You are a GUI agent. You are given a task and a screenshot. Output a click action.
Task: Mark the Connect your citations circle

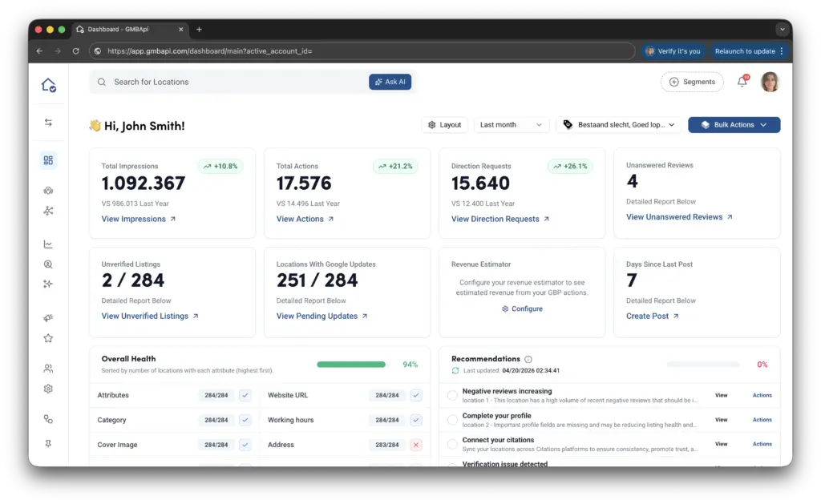pyautogui.click(x=452, y=443)
